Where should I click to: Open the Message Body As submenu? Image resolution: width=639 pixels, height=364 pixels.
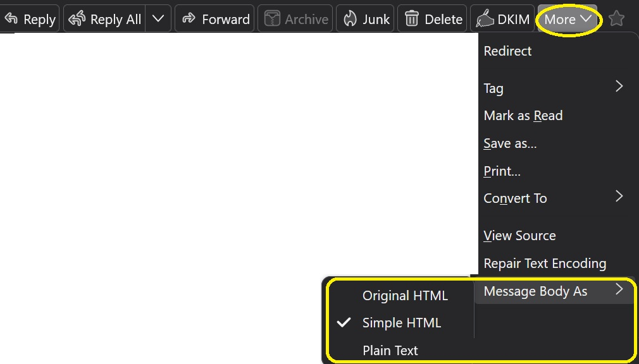(x=554, y=291)
